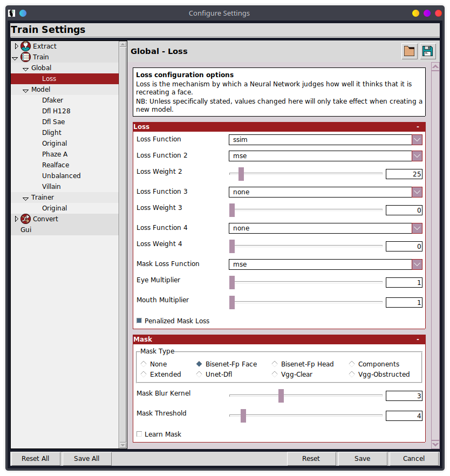Click the Loss Weight 2 value field
Viewport: 450px width, 476px height.
(404, 174)
